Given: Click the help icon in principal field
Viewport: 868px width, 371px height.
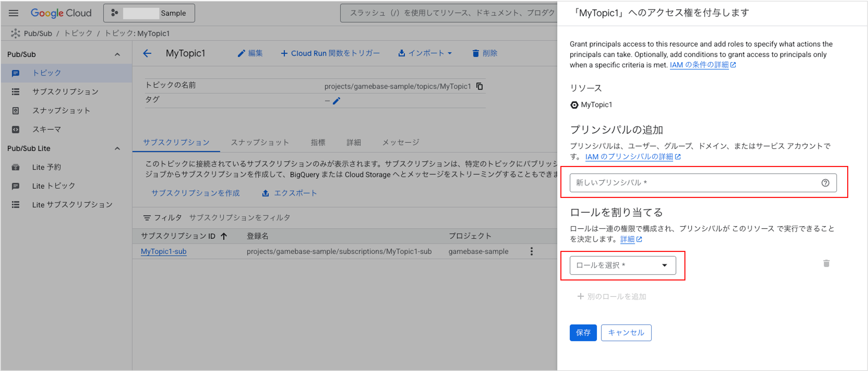Looking at the screenshot, I should click(x=825, y=183).
